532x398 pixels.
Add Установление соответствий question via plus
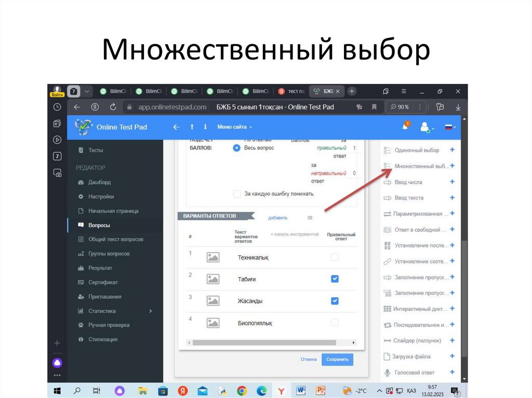coord(452,261)
